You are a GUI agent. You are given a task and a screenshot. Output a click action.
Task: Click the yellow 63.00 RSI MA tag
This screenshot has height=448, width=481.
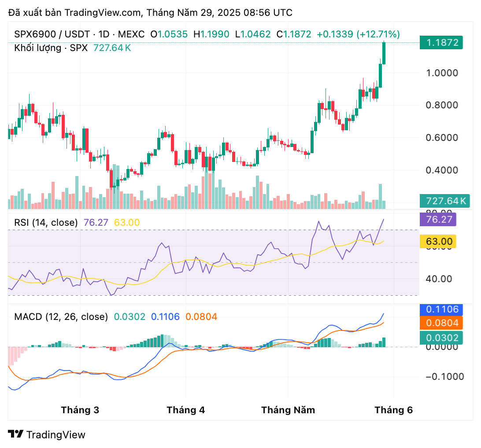point(438,241)
